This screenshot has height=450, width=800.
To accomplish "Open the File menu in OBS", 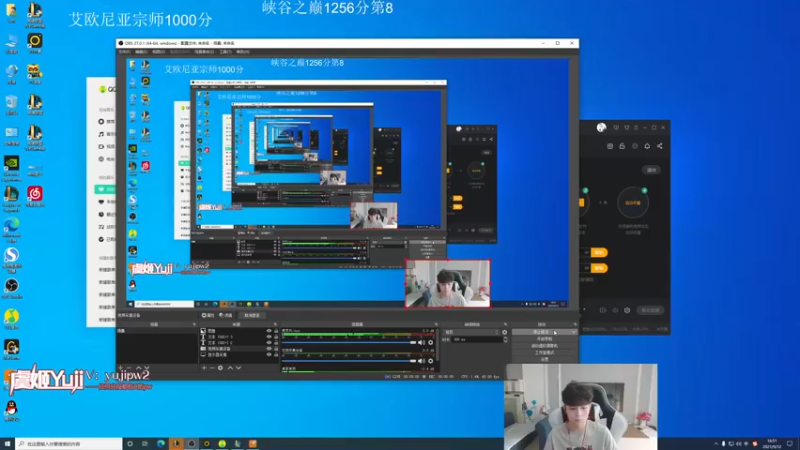I will [x=124, y=52].
